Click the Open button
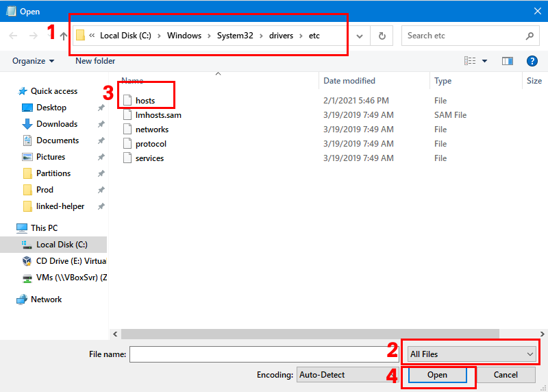Screen dimensions: 548x392 pyautogui.click(x=437, y=375)
